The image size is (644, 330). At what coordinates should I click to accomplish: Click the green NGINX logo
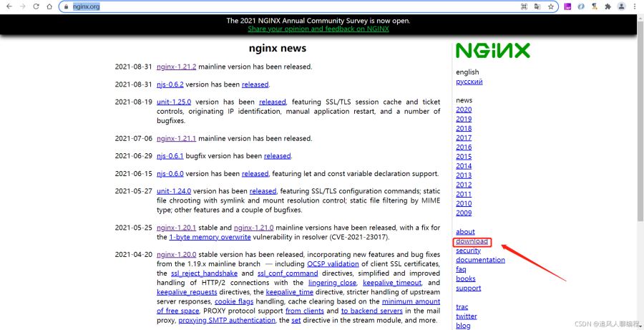493,51
